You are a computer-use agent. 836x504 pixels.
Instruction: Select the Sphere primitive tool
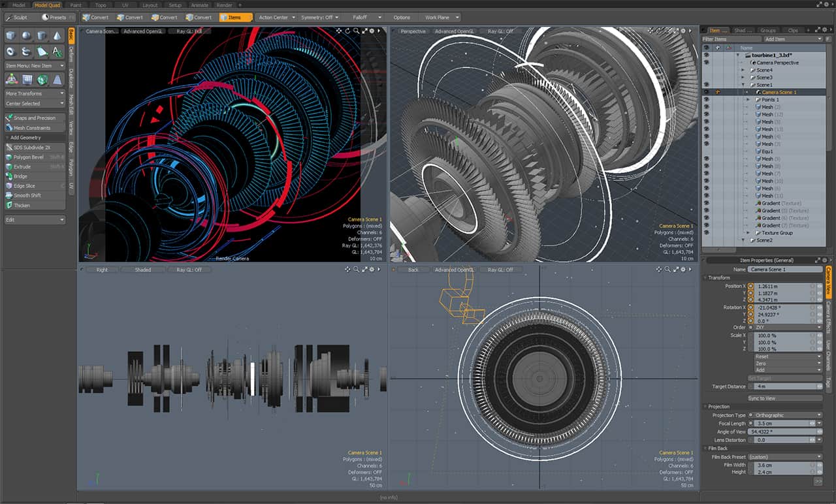tap(26, 36)
